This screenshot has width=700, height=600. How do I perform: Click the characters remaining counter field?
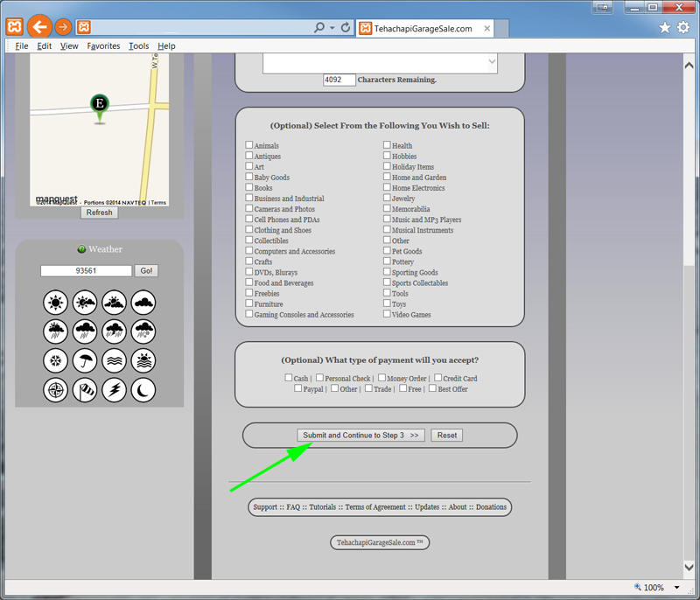339,80
